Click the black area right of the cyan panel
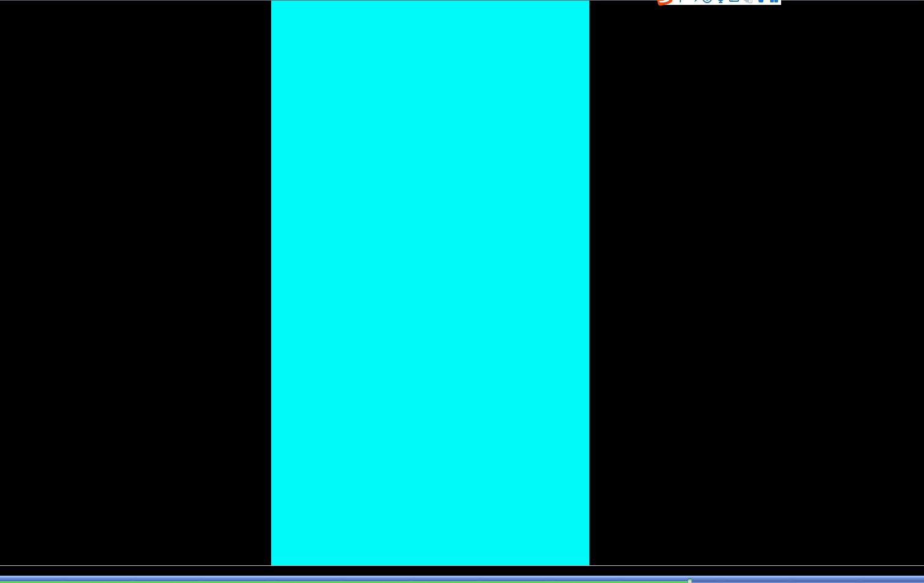Viewport: 924px width, 583px height. point(756,283)
